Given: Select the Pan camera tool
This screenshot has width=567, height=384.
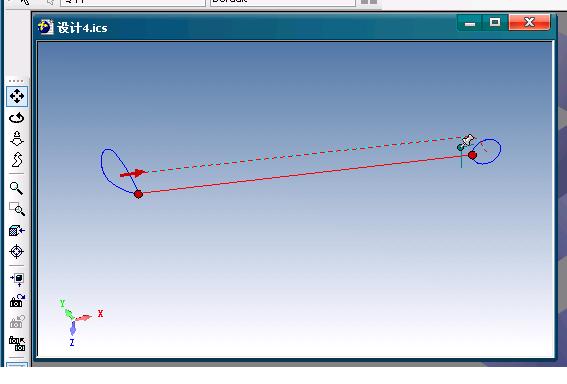Looking at the screenshot, I should (x=17, y=96).
